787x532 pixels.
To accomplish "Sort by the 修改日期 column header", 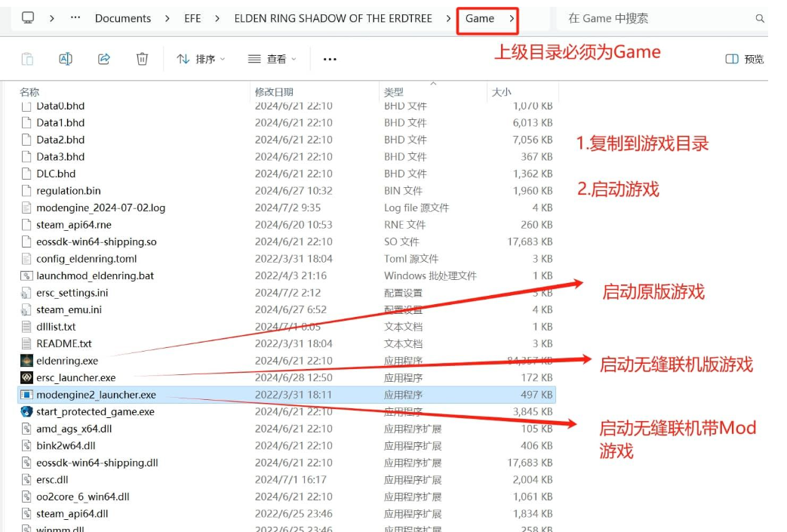I will pyautogui.click(x=274, y=92).
